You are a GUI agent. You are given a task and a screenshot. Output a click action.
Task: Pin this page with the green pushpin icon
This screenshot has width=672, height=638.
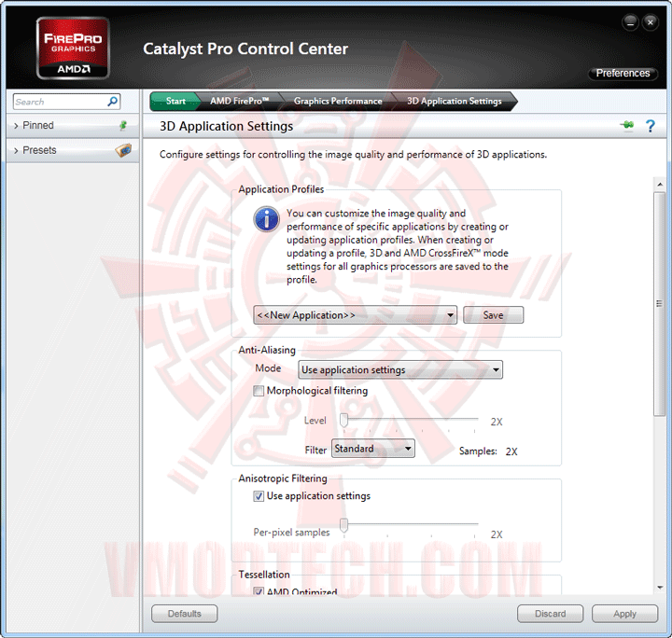tap(627, 126)
